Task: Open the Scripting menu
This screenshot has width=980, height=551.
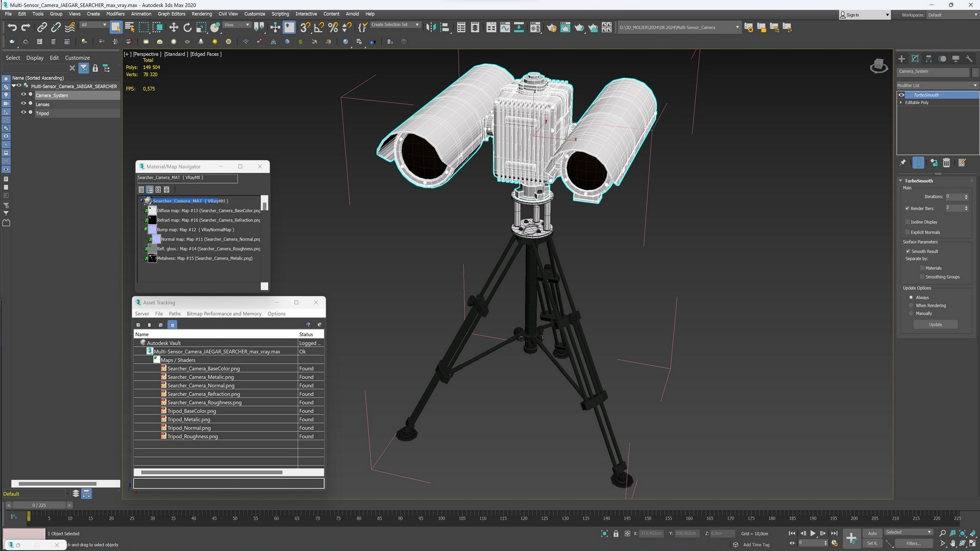Action: [x=280, y=14]
